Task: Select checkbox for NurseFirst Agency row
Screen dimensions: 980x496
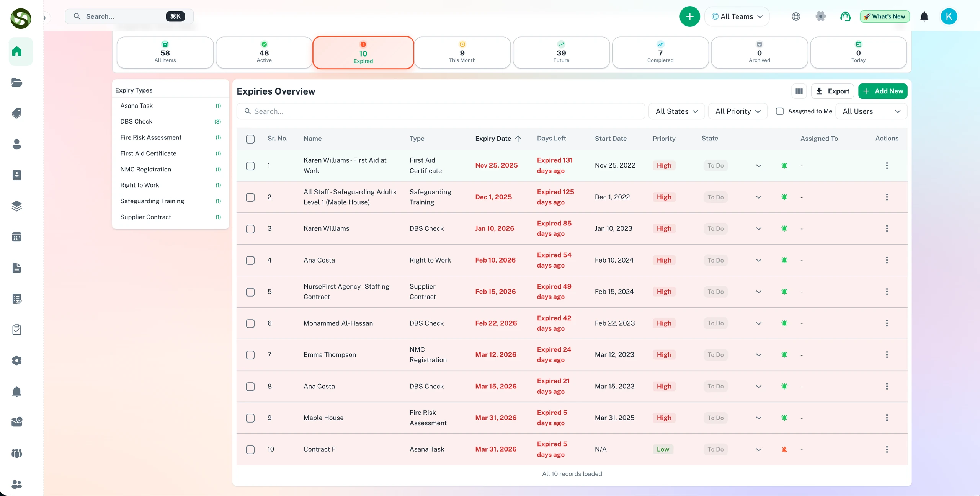Action: pyautogui.click(x=250, y=292)
